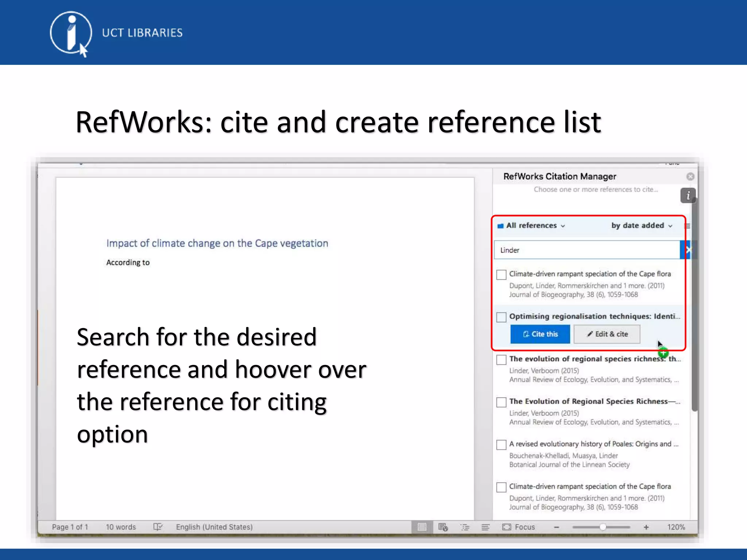
Task: Switch to Web Layout view icon
Action: [443, 527]
